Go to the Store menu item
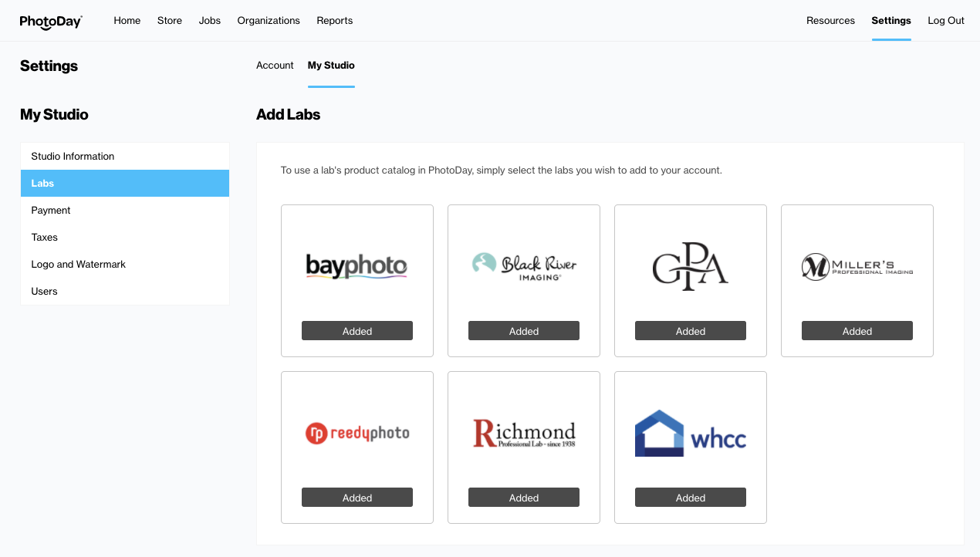The height and width of the screenshot is (557, 980). point(170,21)
